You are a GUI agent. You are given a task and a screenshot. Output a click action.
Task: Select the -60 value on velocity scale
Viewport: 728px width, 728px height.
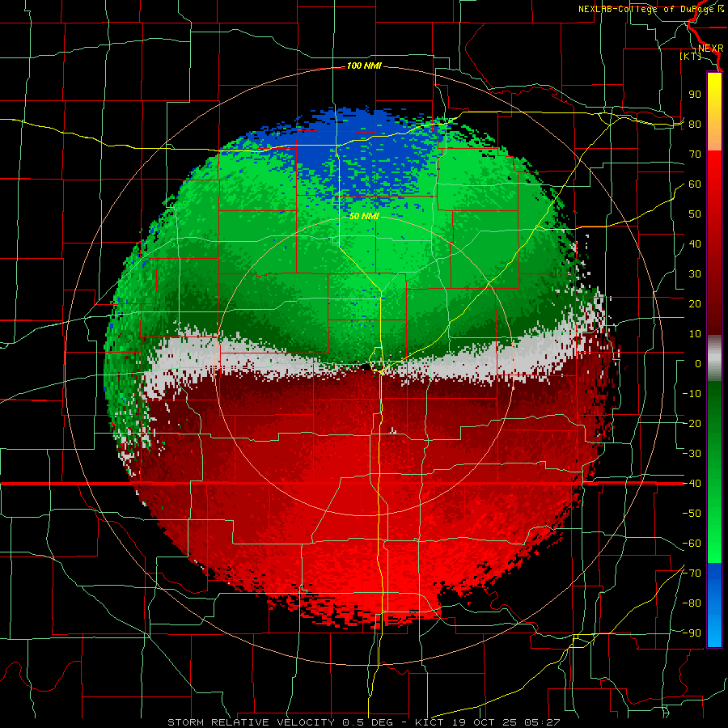pos(692,544)
